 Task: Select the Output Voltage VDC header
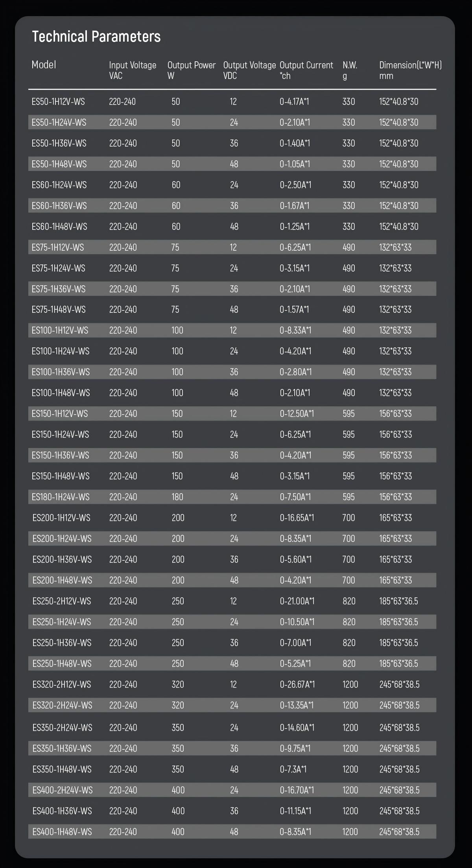249,70
